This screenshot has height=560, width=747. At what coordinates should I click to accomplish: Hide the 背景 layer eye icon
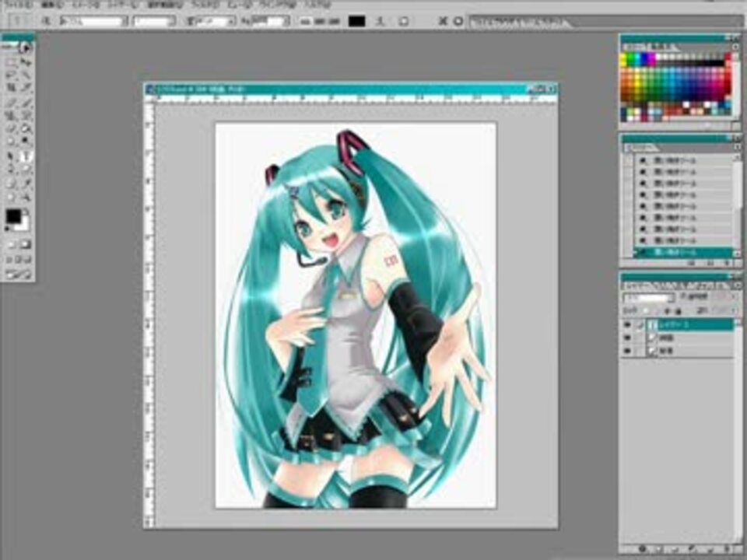(x=627, y=351)
